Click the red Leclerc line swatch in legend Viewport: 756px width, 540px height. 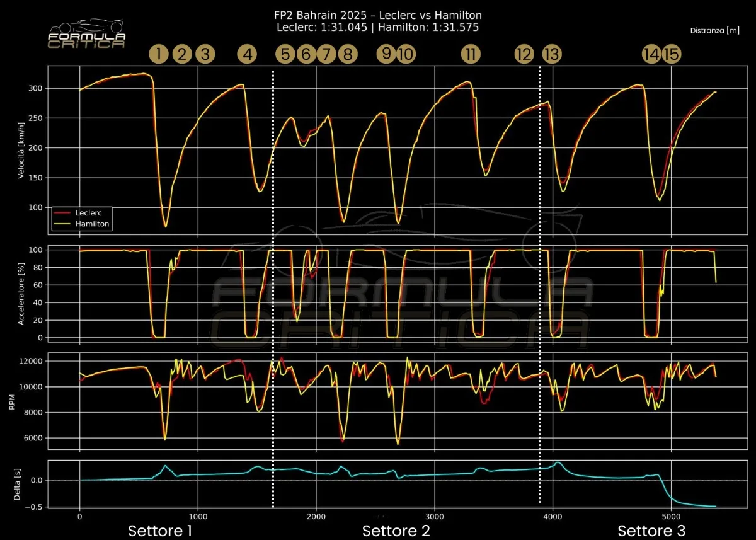[x=61, y=213]
